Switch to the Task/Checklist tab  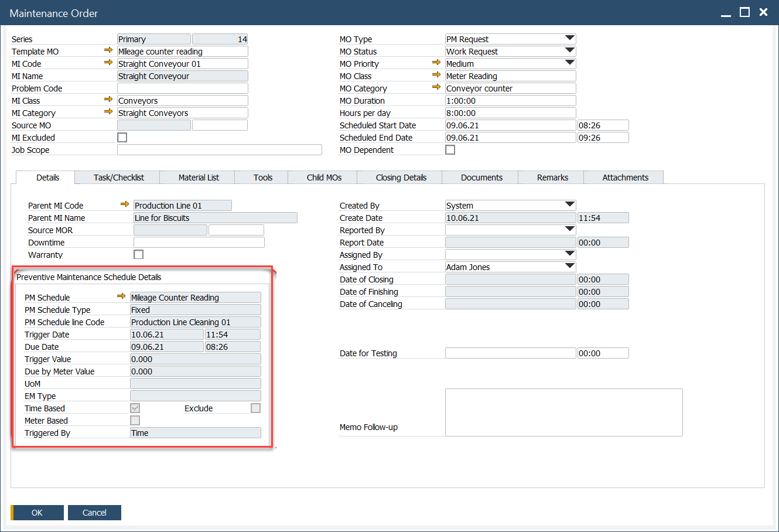coord(117,177)
